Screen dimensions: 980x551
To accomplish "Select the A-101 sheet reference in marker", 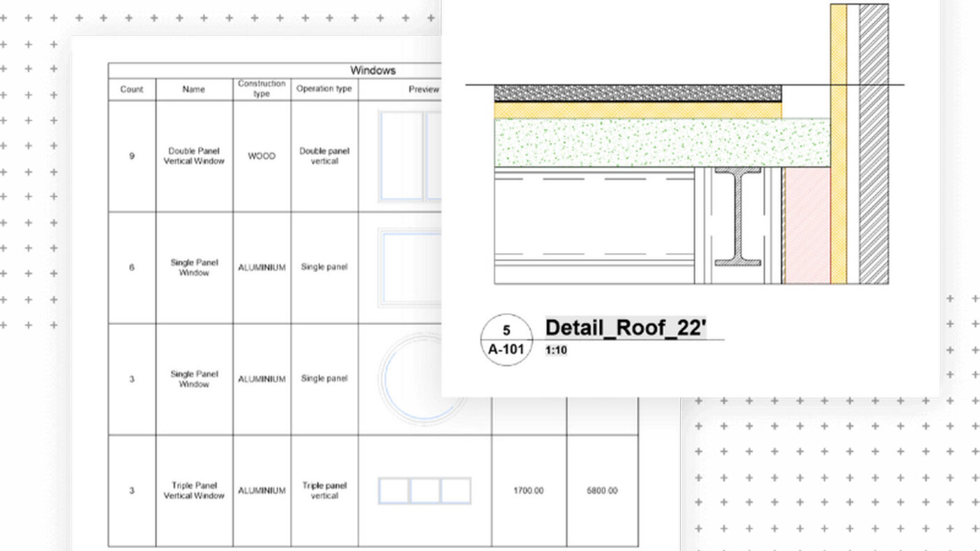I will tap(506, 350).
